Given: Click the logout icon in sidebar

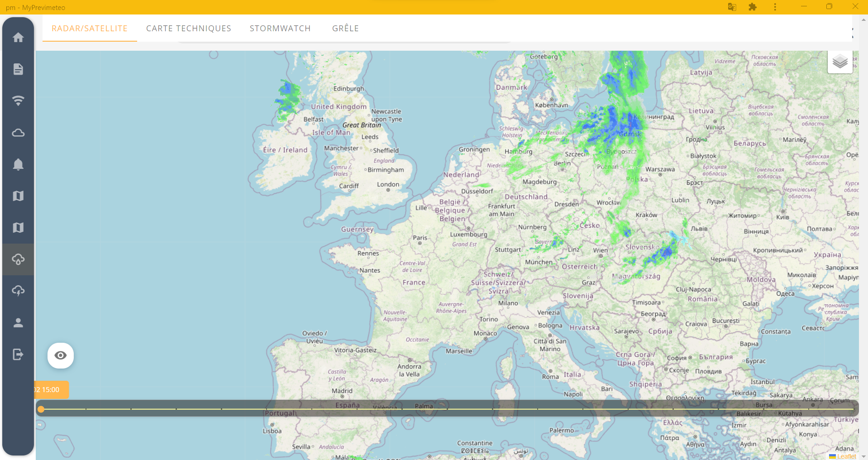Looking at the screenshot, I should 18,354.
